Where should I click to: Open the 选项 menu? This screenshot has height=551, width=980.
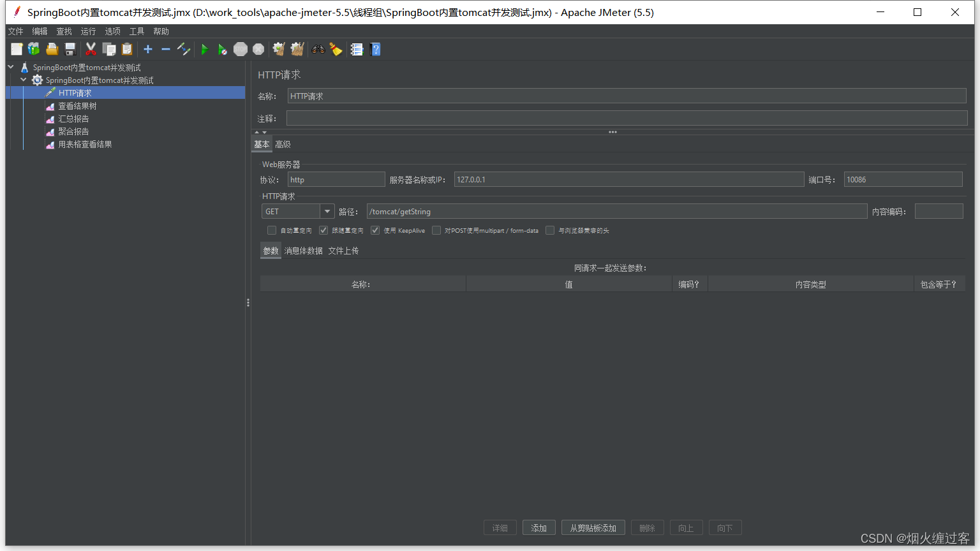pyautogui.click(x=112, y=31)
